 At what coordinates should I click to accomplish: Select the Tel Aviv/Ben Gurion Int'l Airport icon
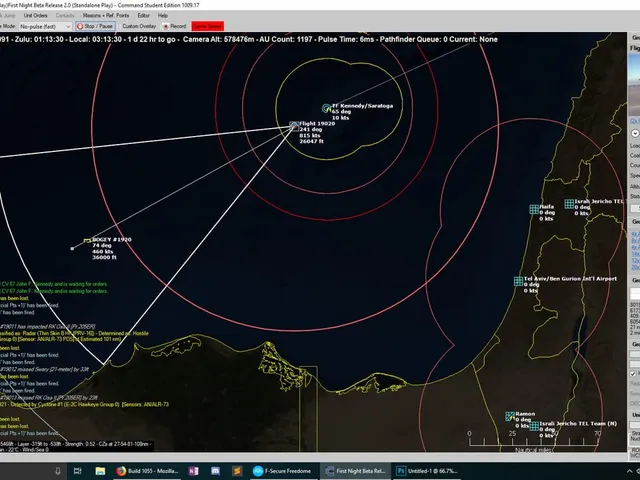pos(518,281)
